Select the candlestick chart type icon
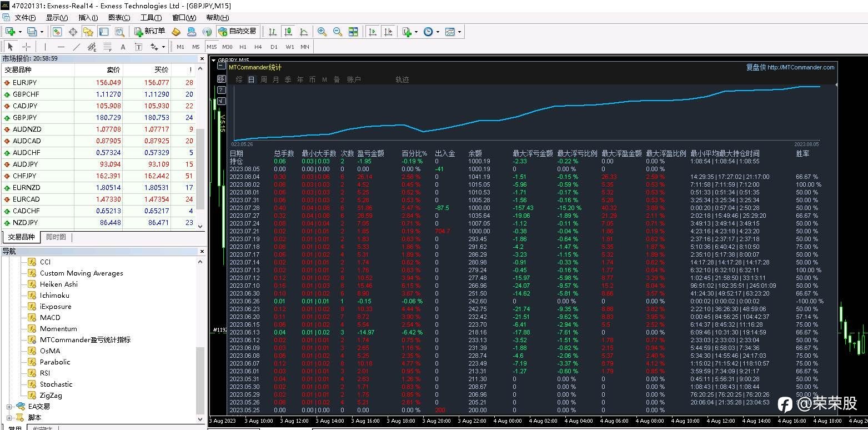Screen dimensions: 868x430 288,32
